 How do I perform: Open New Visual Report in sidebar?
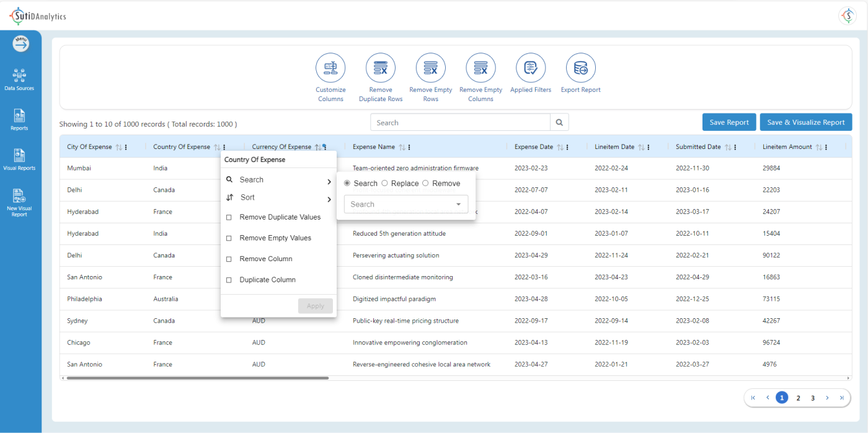pos(19,202)
